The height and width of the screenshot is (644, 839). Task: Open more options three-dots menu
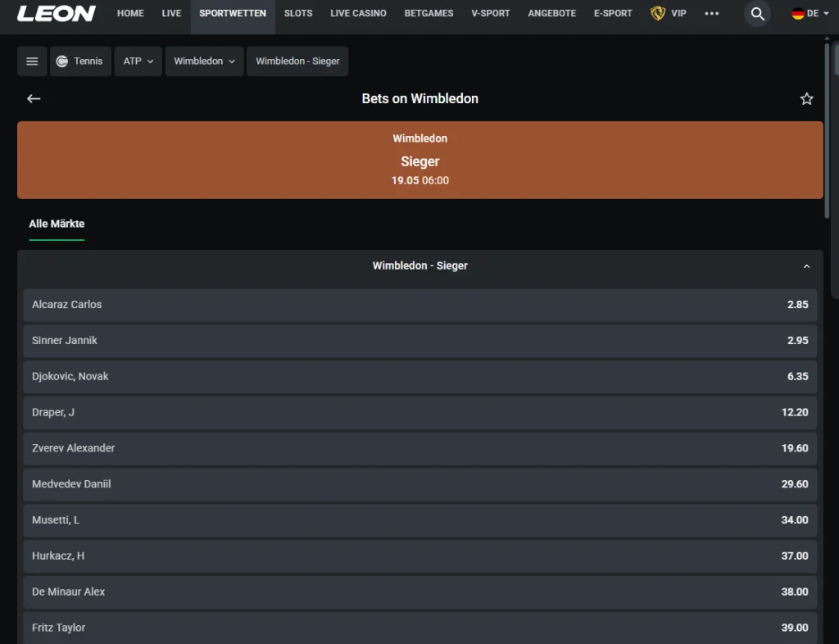tap(711, 14)
